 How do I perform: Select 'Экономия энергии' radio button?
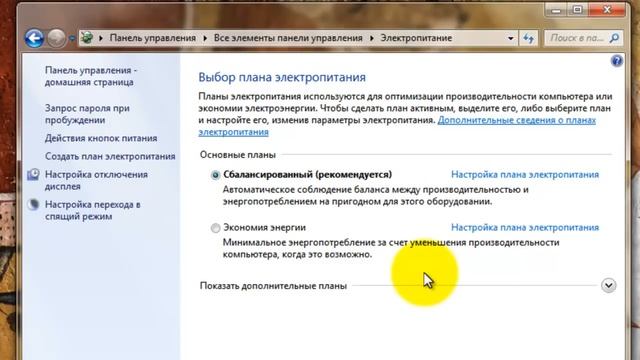[x=215, y=228]
